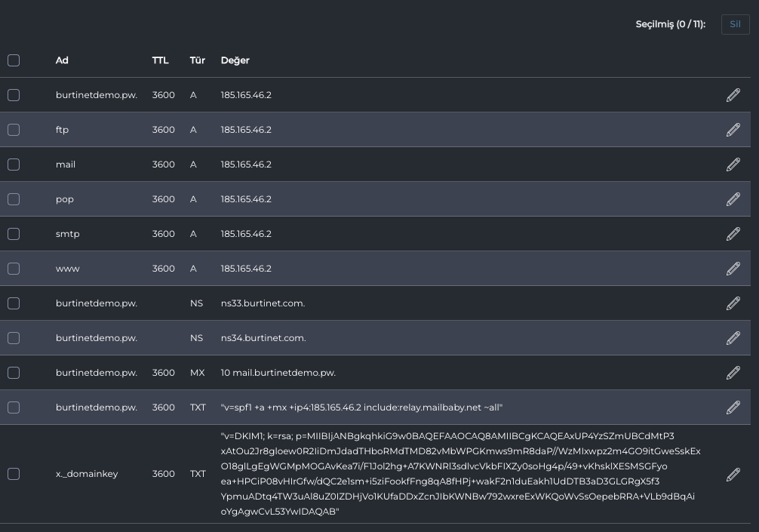Edit the ns34.burtinet.com. NS record
Screen dimensions: 759x532
pyautogui.click(x=733, y=338)
